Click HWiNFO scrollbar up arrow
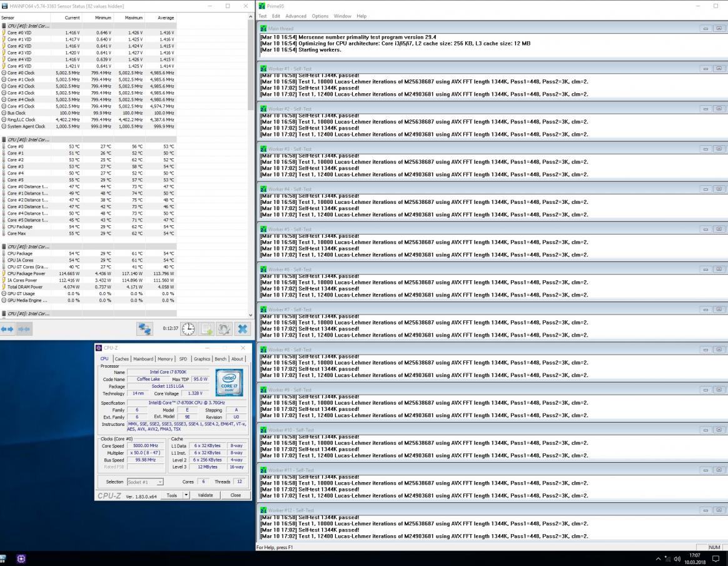The width and height of the screenshot is (728, 566). point(251,17)
